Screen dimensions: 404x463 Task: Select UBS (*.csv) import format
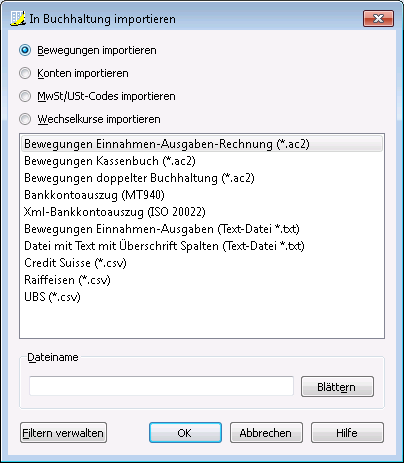click(202, 297)
